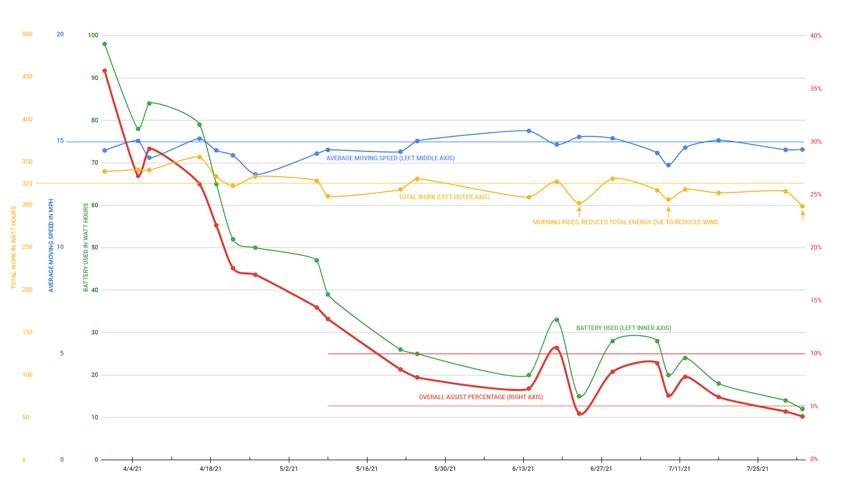Click the Morning Rides annotation text

click(x=625, y=222)
